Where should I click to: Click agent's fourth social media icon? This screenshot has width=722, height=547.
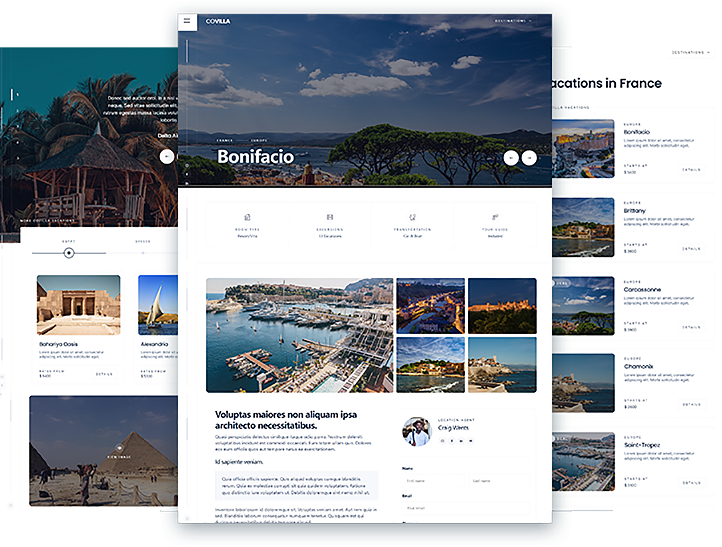[x=471, y=441]
